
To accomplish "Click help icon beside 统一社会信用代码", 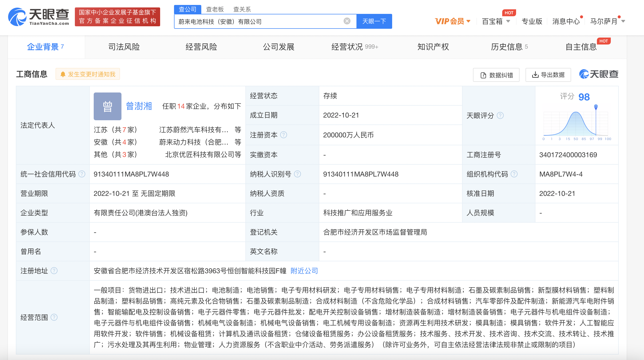I will [82, 174].
